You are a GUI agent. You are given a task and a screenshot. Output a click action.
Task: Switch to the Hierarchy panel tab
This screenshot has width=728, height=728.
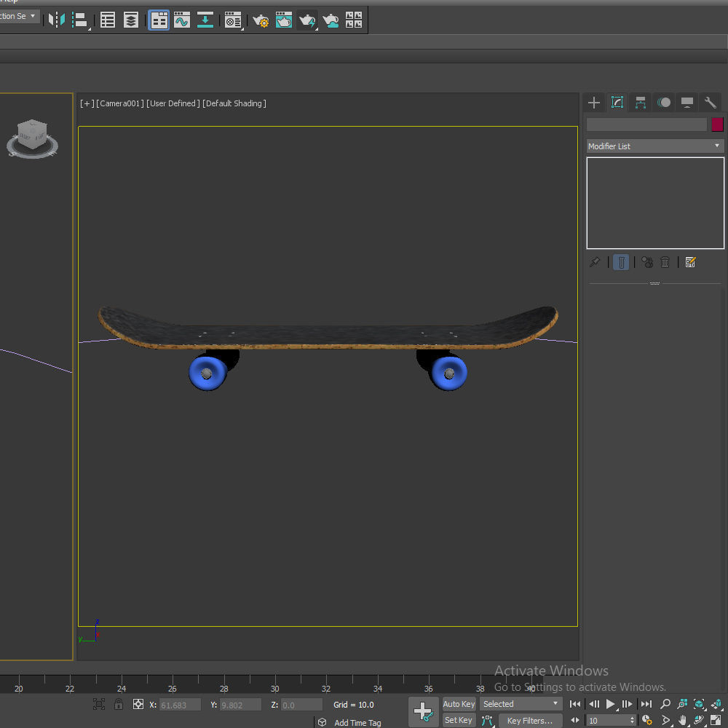pyautogui.click(x=641, y=103)
